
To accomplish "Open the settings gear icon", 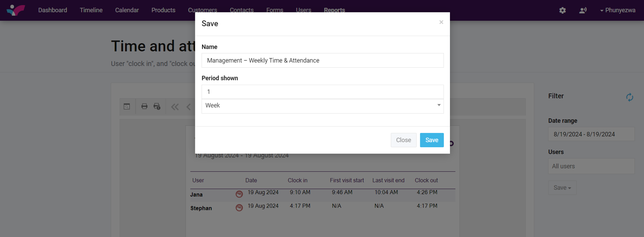I will tap(562, 10).
